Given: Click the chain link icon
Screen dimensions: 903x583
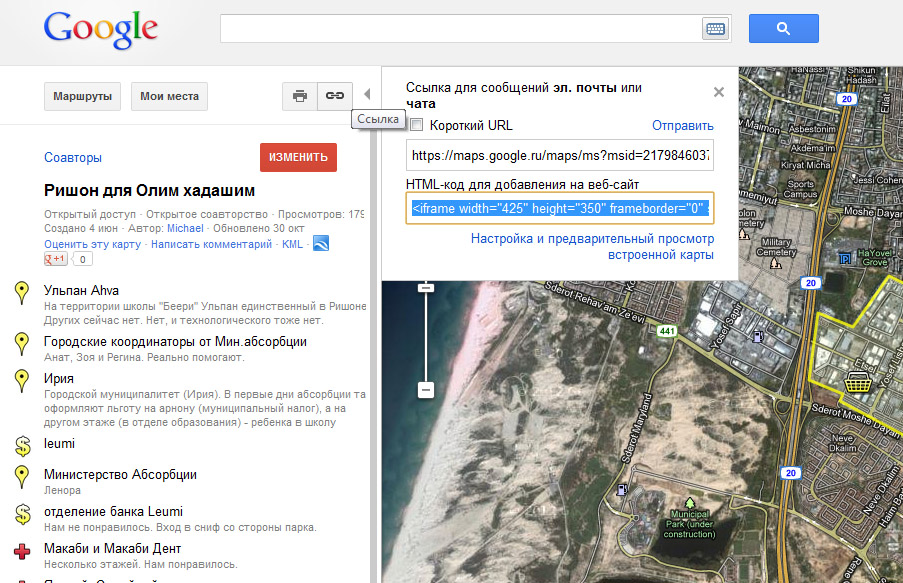Looking at the screenshot, I should pyautogui.click(x=335, y=96).
